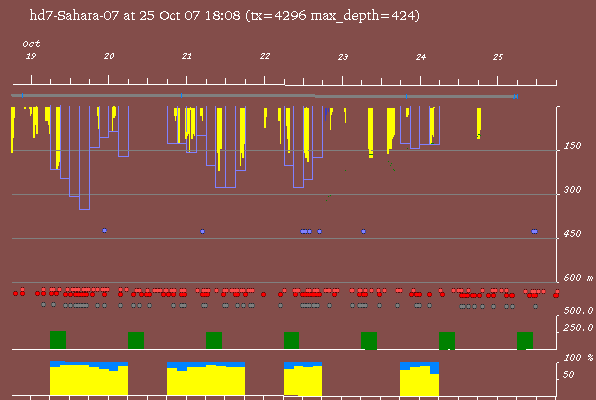Click the green bar after date 25
Screen dimensions: 596x400
tap(525, 340)
